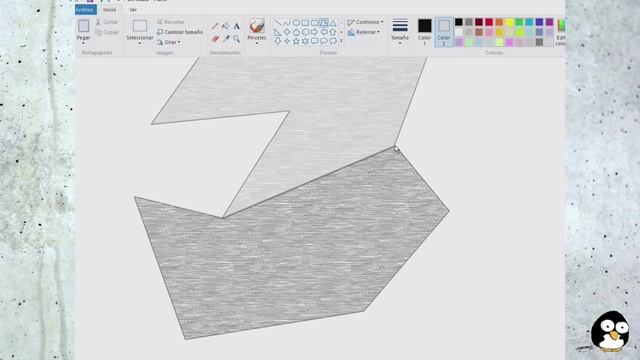
Task: Open the Rellenar fill dropdown
Action: pyautogui.click(x=364, y=32)
